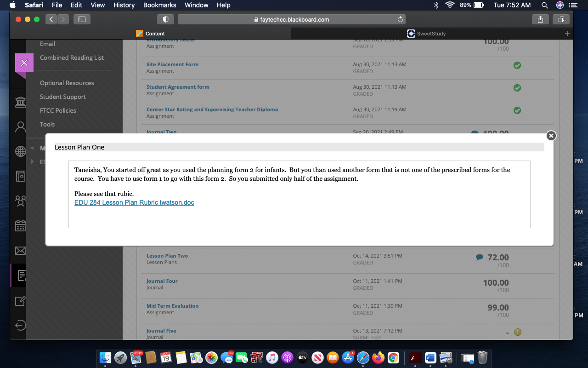Open Tools in the course menu
The height and width of the screenshot is (368, 588).
47,124
